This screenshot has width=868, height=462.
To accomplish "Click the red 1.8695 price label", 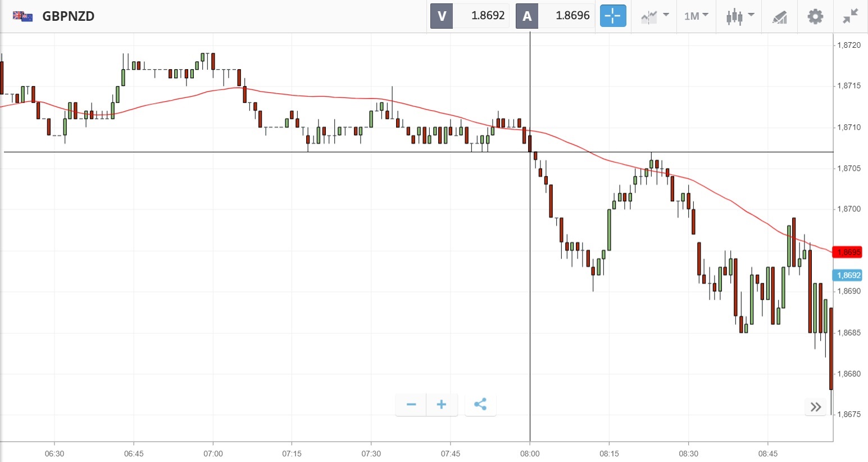I will pos(848,252).
